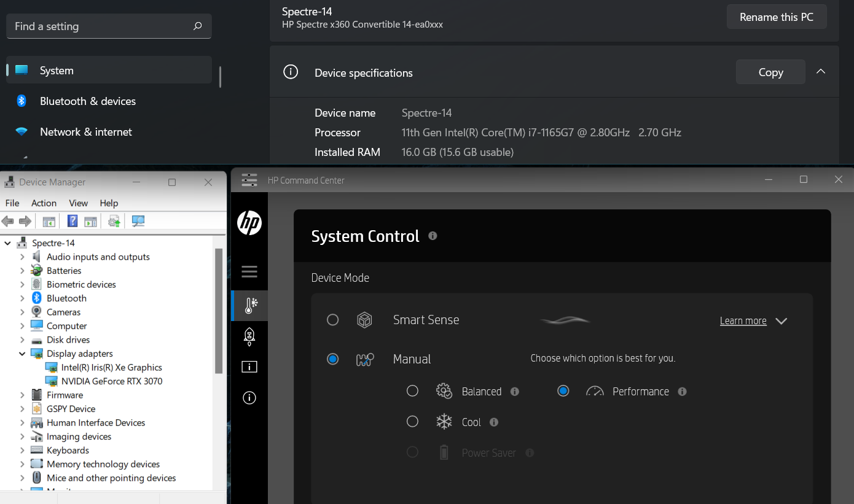The height and width of the screenshot is (504, 854).
Task: Select the Smart Sense device mode
Action: 332,319
